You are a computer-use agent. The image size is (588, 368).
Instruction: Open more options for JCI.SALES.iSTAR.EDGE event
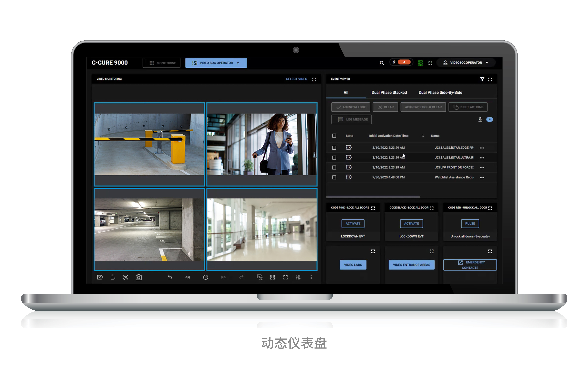pyautogui.click(x=482, y=148)
